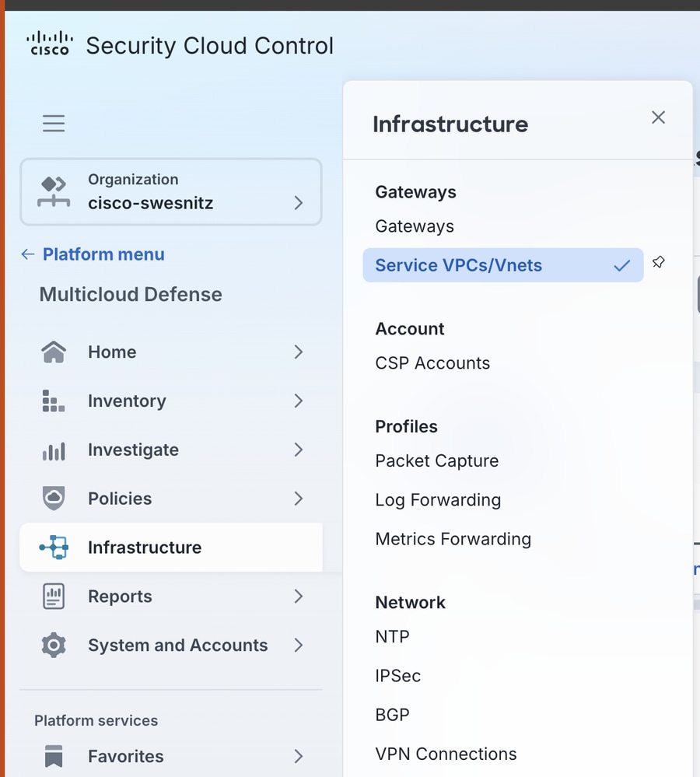Click the System and Accounts gear icon
700x777 pixels.
pos(54,646)
